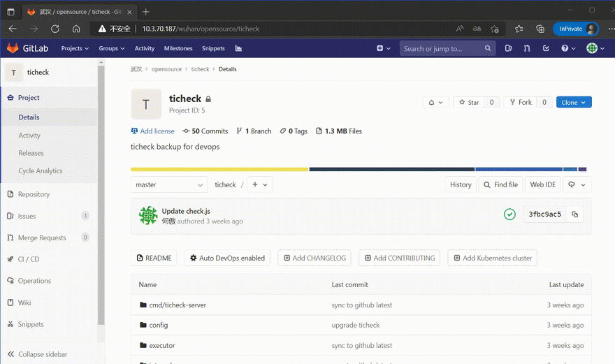Open commit 3fbc9ac5
The image size is (615, 364).
click(545, 214)
